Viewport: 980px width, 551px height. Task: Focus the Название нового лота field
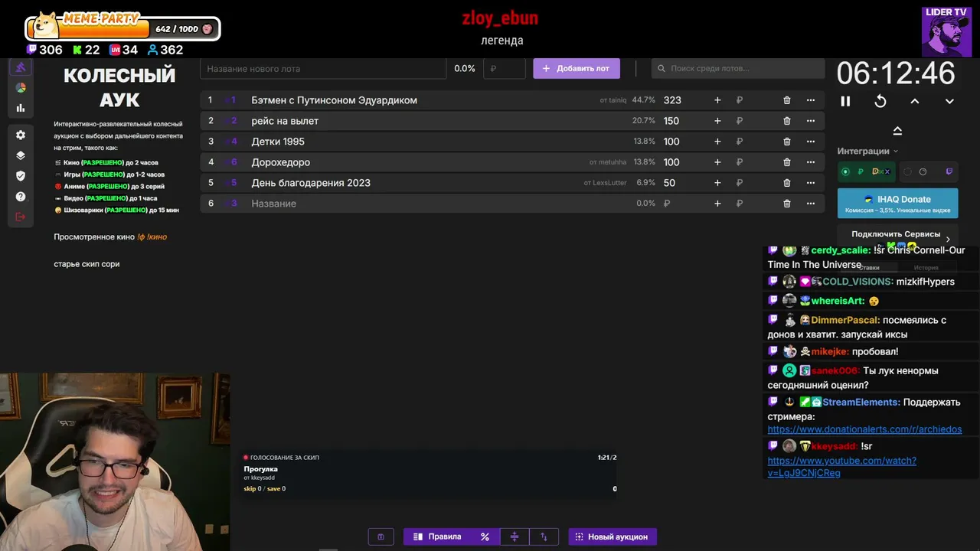[323, 68]
